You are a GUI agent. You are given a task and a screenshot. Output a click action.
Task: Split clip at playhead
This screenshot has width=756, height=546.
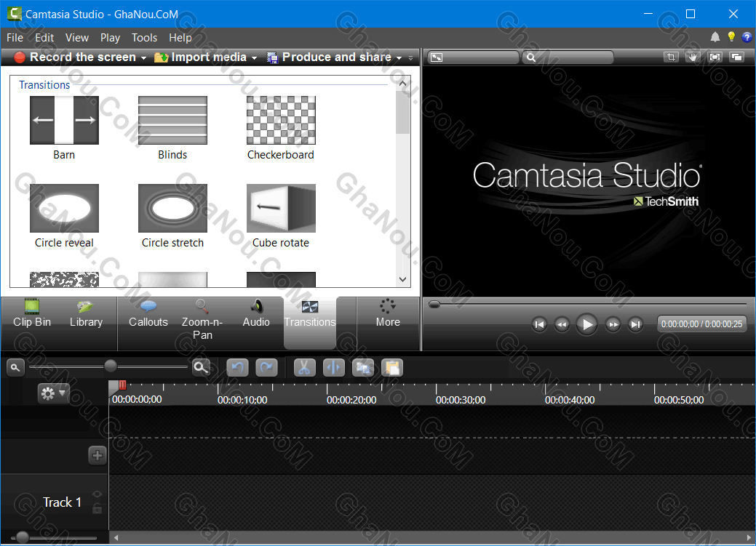(x=334, y=368)
